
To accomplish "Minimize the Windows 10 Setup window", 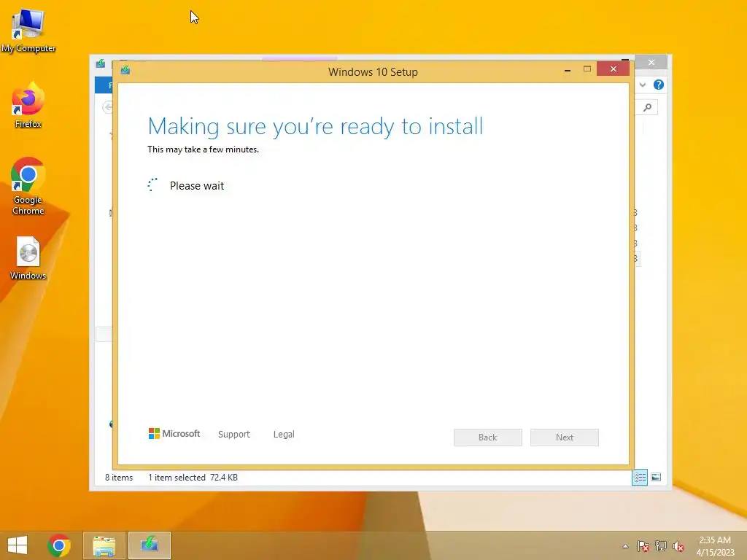I will pyautogui.click(x=568, y=70).
